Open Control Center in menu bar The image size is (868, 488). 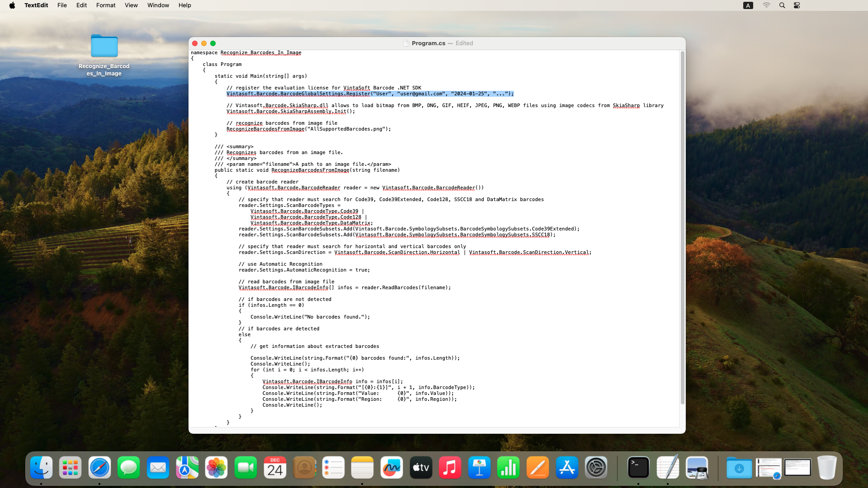pos(797,5)
